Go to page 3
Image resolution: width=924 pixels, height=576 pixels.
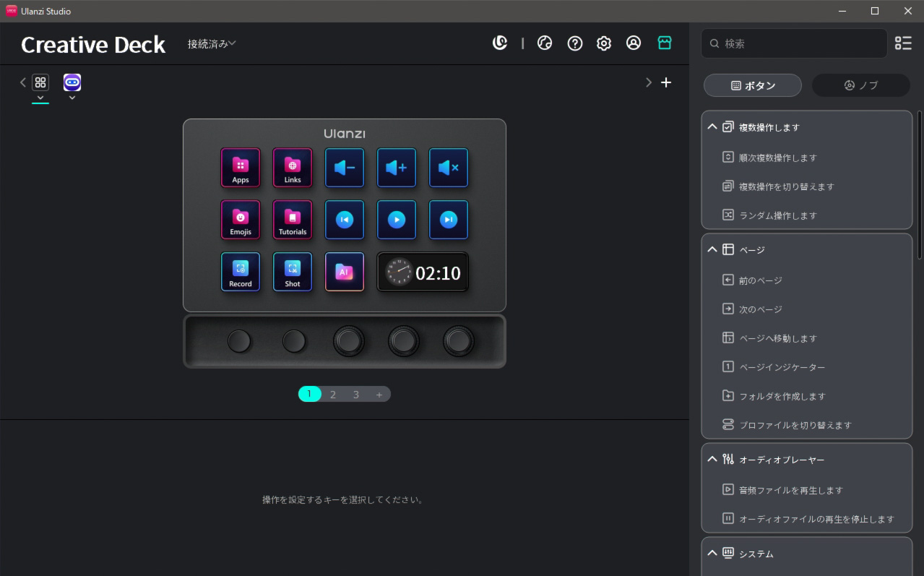pos(356,394)
